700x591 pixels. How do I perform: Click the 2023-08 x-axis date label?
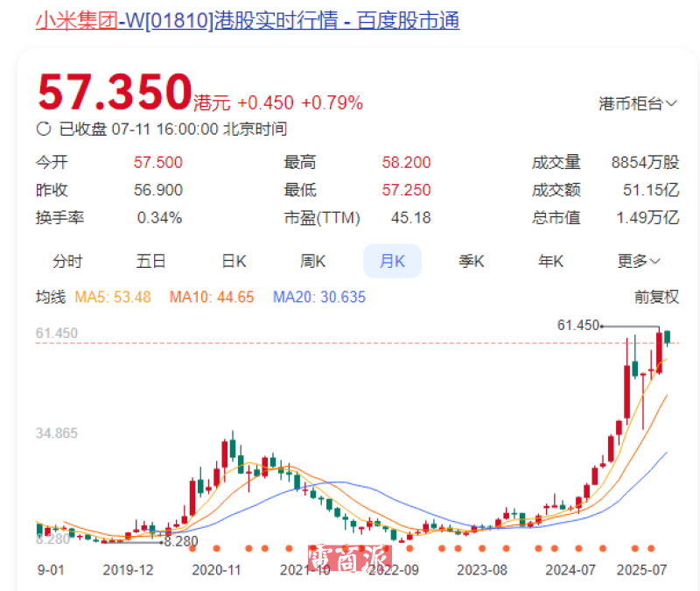coord(482,570)
